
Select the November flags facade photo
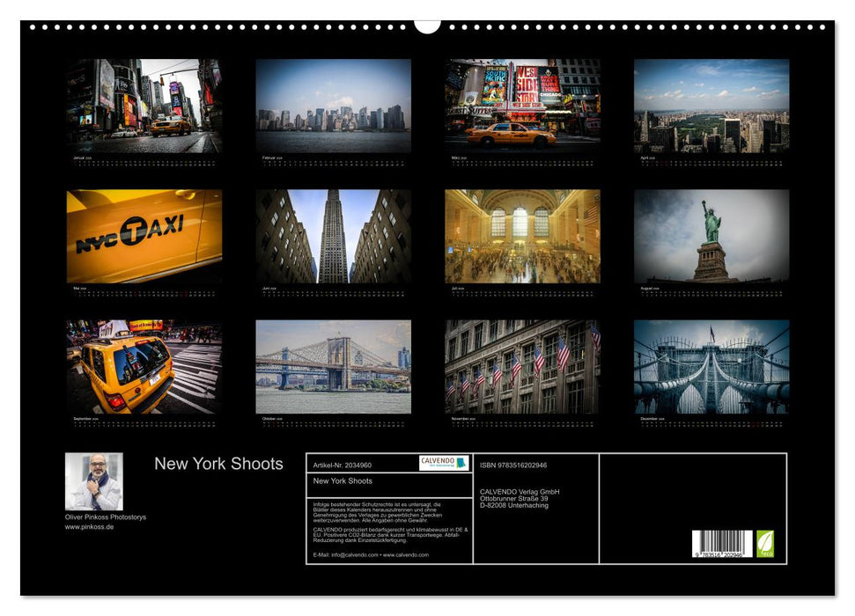coord(523,365)
